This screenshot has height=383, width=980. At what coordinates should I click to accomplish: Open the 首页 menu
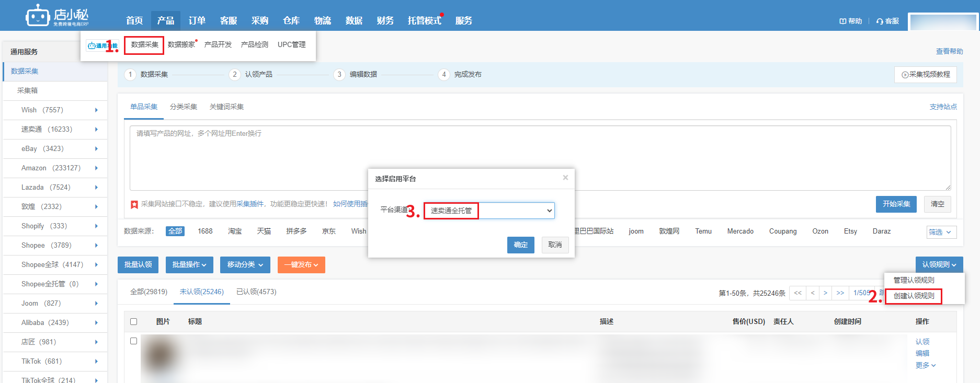coord(134,21)
